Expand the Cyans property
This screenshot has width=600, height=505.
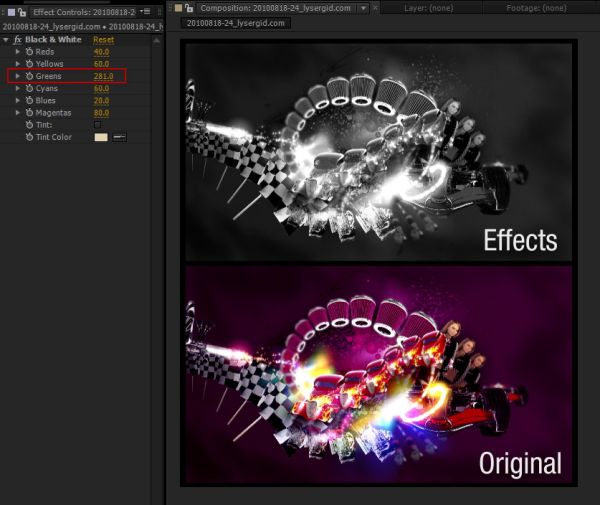(18, 88)
